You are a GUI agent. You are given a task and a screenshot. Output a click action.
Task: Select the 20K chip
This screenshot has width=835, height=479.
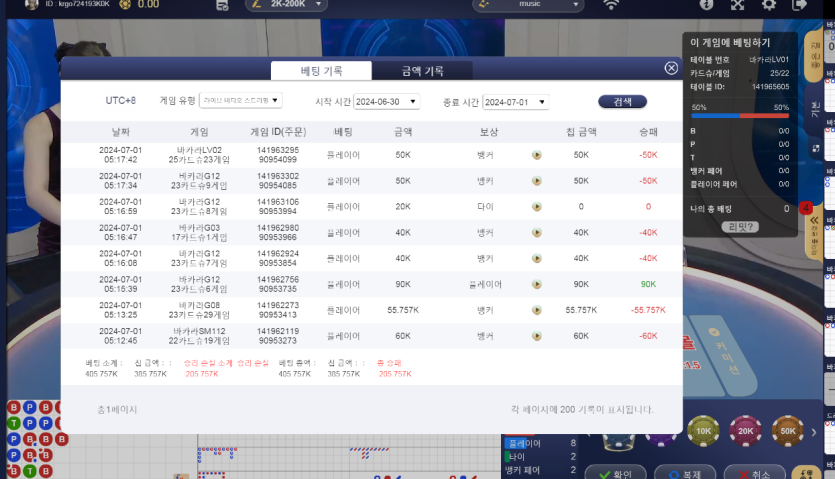pyautogui.click(x=746, y=431)
